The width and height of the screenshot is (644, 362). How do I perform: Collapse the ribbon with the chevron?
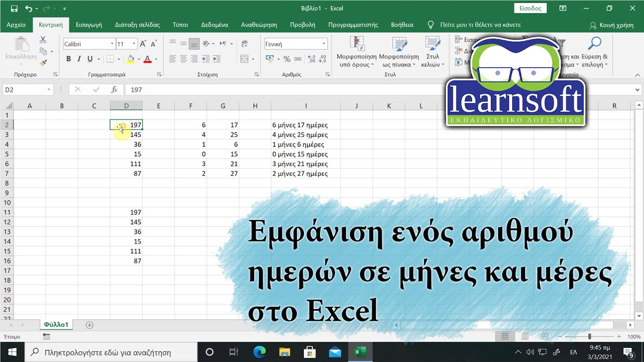pos(638,74)
